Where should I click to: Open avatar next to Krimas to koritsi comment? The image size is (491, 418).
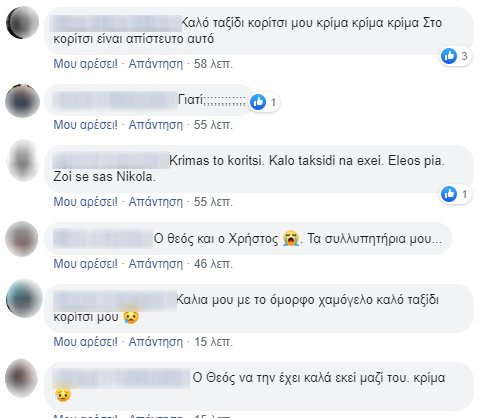click(x=23, y=160)
